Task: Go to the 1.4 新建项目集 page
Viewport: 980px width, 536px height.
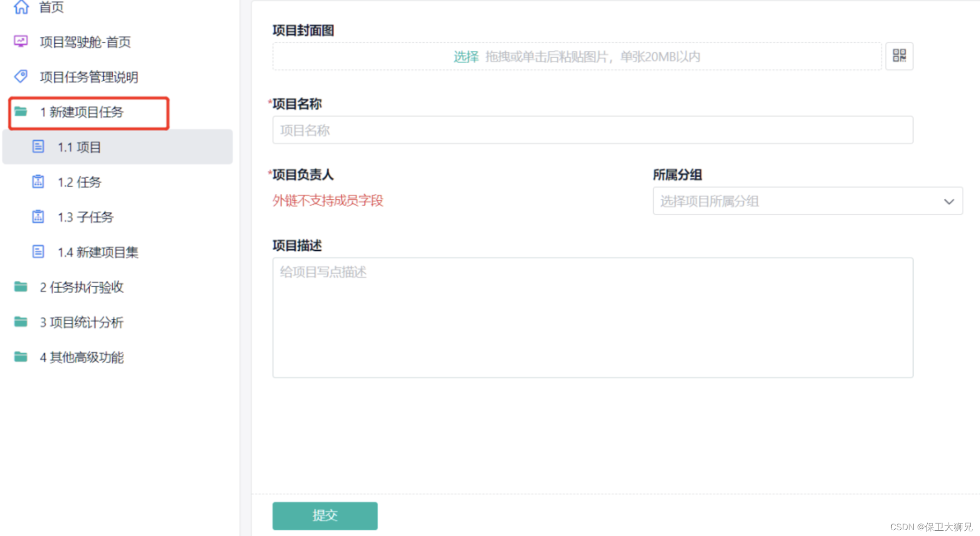Action: click(x=98, y=252)
